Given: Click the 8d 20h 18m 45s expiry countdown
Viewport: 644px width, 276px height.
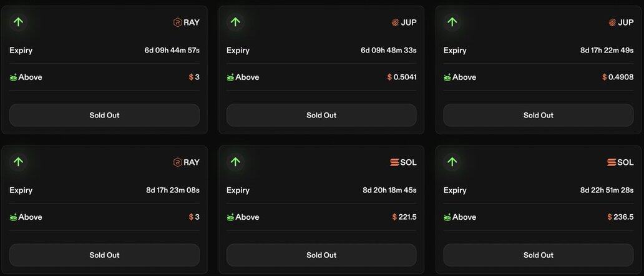Looking at the screenshot, I should pos(389,190).
